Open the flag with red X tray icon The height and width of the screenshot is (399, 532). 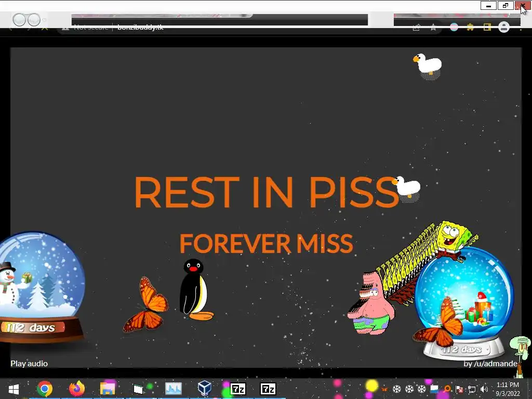click(459, 390)
